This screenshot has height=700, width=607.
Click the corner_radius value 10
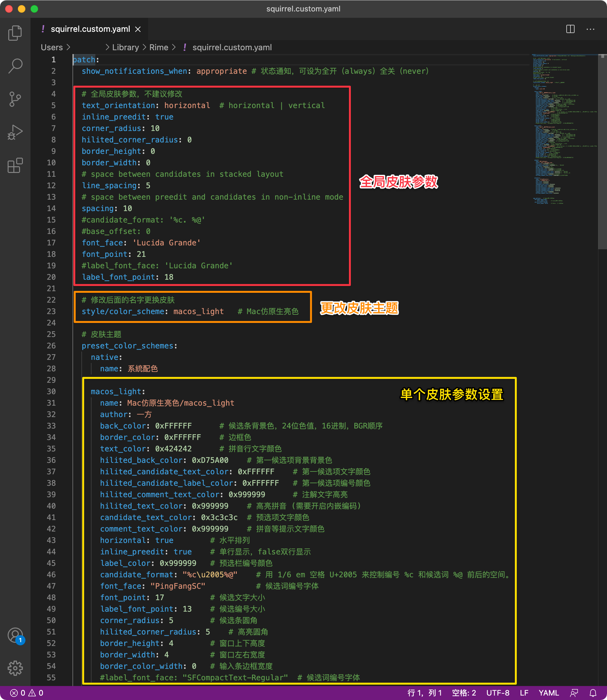pyautogui.click(x=155, y=128)
